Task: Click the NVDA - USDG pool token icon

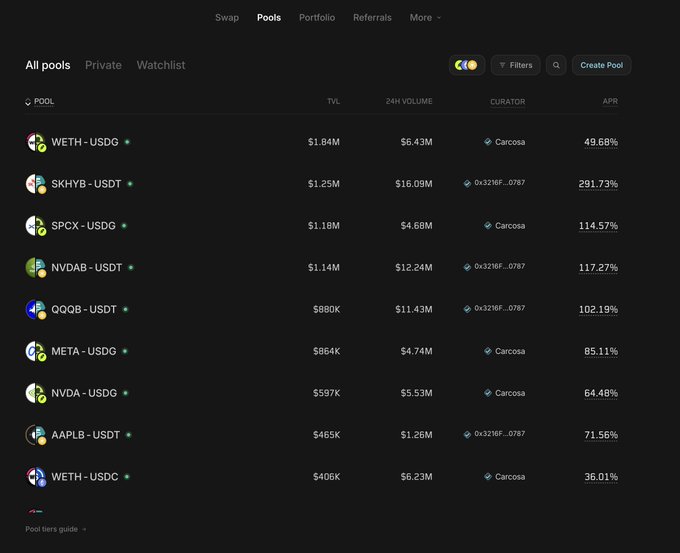Action: pos(36,393)
